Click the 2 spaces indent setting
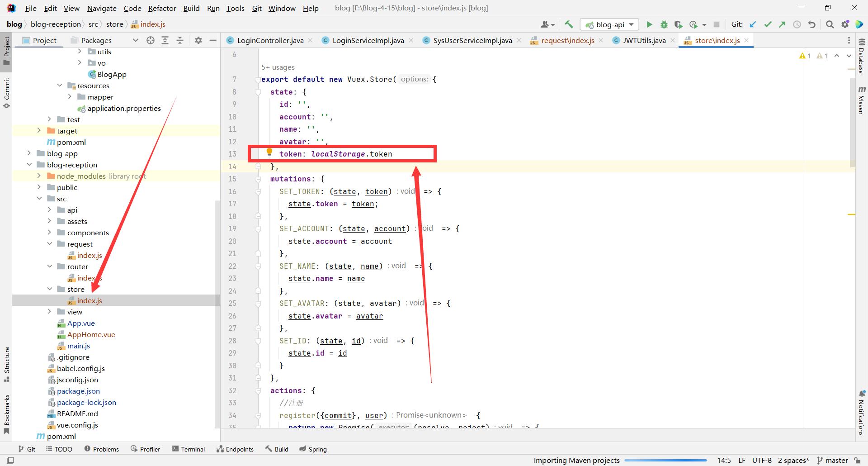The width and height of the screenshot is (868, 466). pyautogui.click(x=793, y=460)
